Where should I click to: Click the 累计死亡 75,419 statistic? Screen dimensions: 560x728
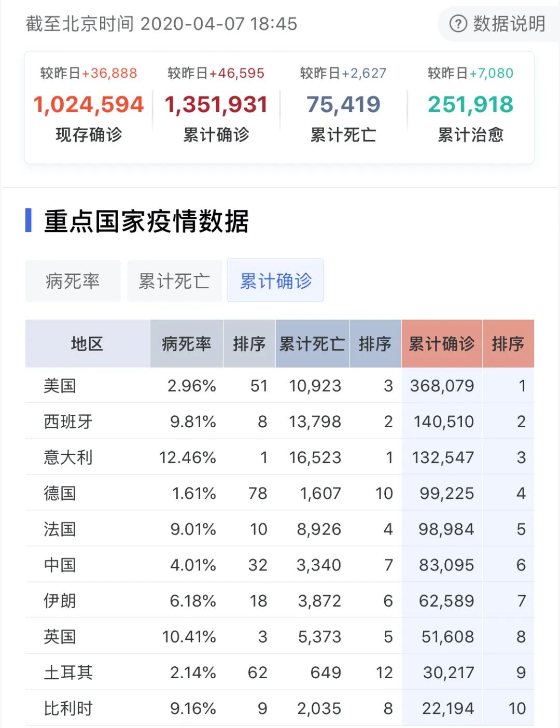pos(343,105)
